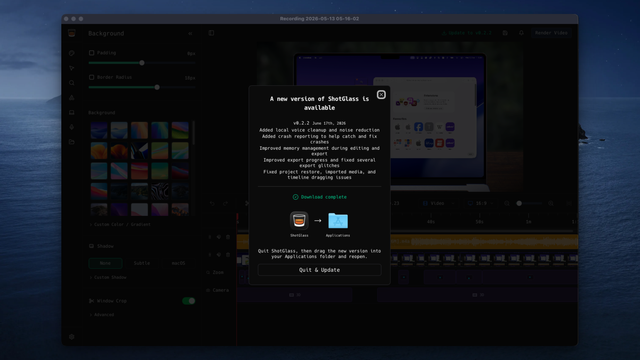The width and height of the screenshot is (640, 360).
Task: Close the ShotGlass update dialog
Action: (x=381, y=95)
